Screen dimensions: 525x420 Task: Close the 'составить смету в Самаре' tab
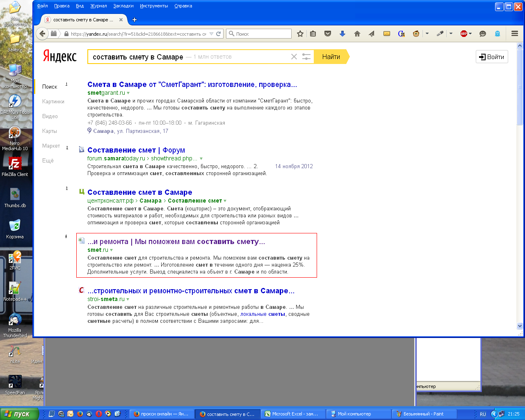[x=121, y=20]
